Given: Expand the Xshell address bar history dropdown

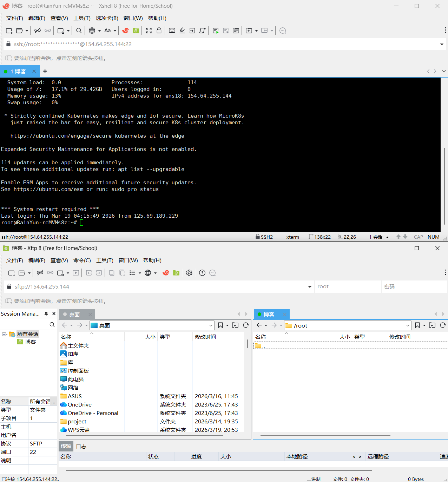Looking at the screenshot, I should click(442, 44).
